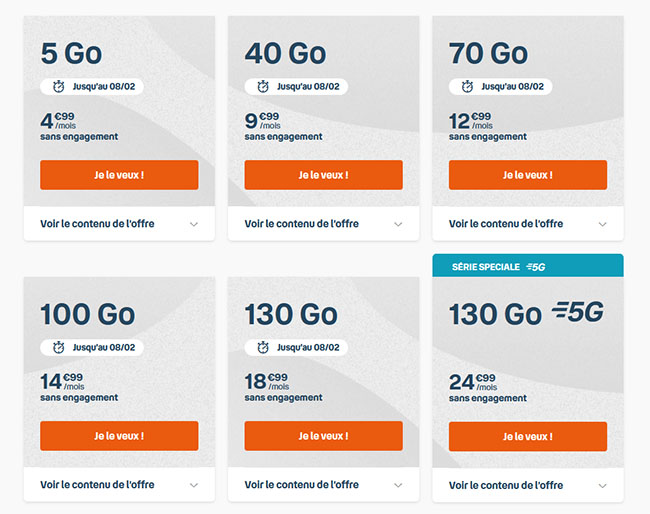
Task: Order the 70 Go plan at 12€99
Action: tap(528, 175)
